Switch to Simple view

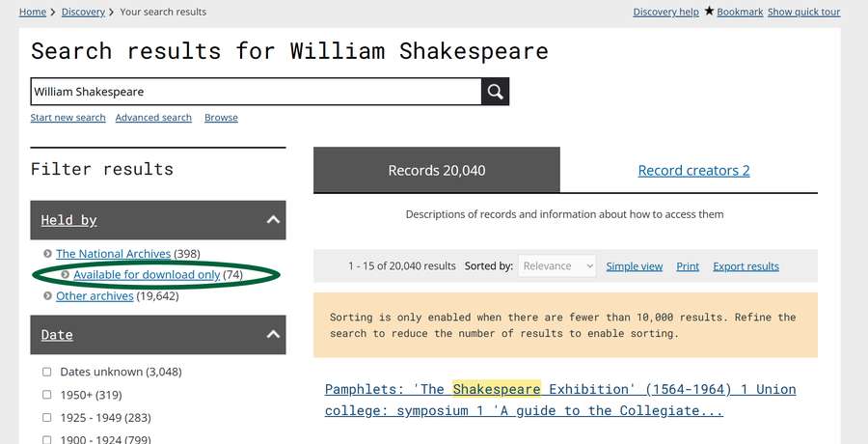coord(635,266)
